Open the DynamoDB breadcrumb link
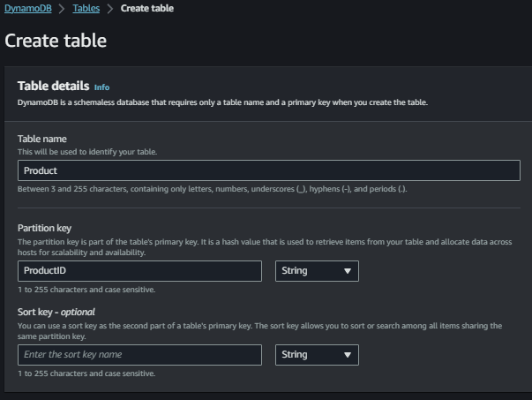The width and height of the screenshot is (532, 400). click(30, 9)
